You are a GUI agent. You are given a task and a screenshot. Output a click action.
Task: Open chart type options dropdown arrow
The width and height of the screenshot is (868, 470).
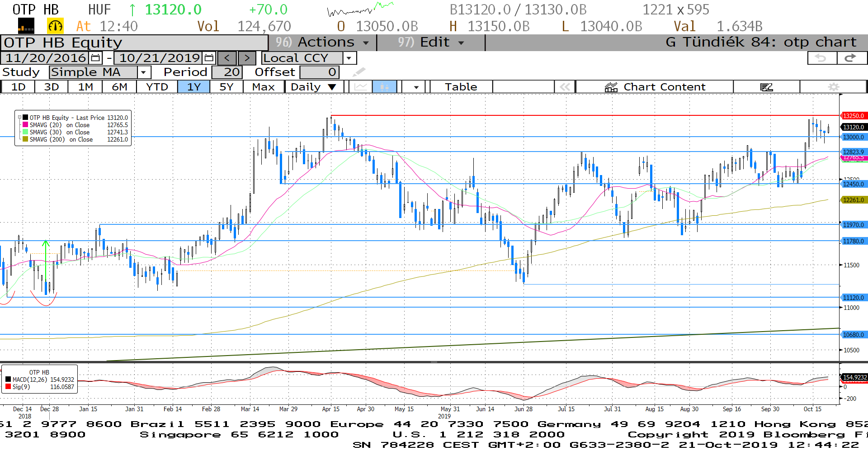(415, 87)
